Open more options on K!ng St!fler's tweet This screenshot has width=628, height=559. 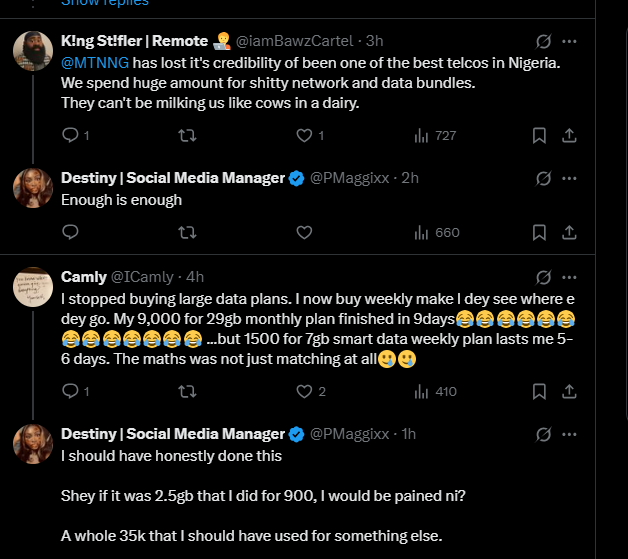pos(569,41)
